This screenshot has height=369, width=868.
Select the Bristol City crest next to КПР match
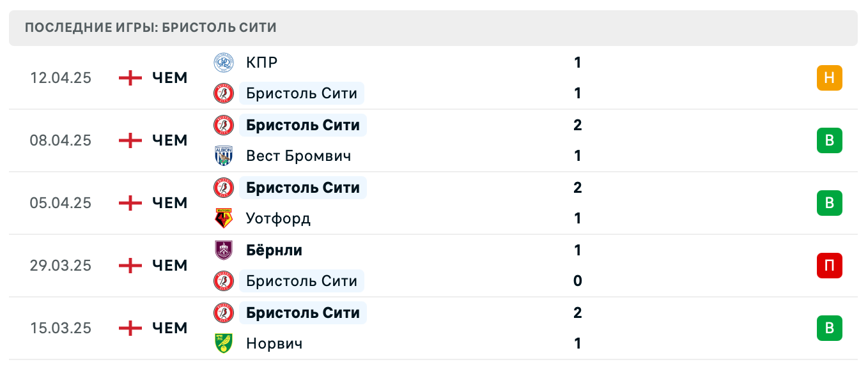pyautogui.click(x=224, y=93)
